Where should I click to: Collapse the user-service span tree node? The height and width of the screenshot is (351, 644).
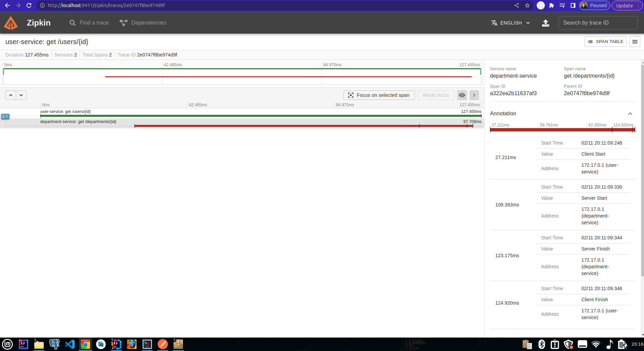(x=5, y=116)
